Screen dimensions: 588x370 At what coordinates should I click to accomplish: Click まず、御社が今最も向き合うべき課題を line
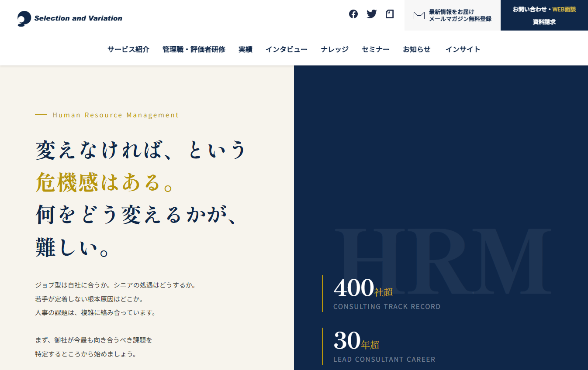click(94, 340)
